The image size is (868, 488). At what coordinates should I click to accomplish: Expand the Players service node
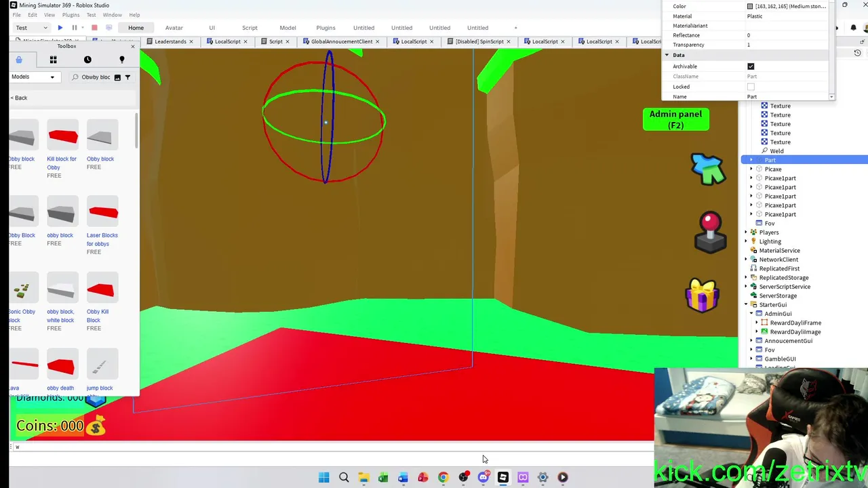click(x=746, y=232)
